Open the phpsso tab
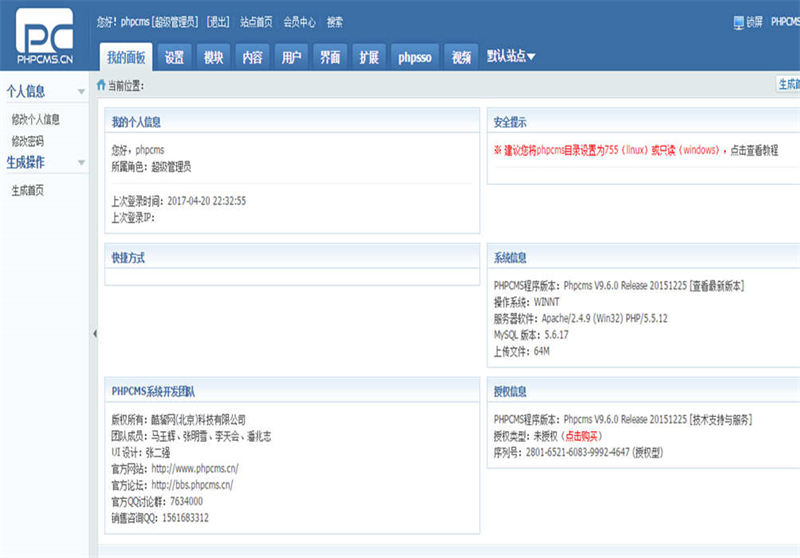 click(414, 57)
